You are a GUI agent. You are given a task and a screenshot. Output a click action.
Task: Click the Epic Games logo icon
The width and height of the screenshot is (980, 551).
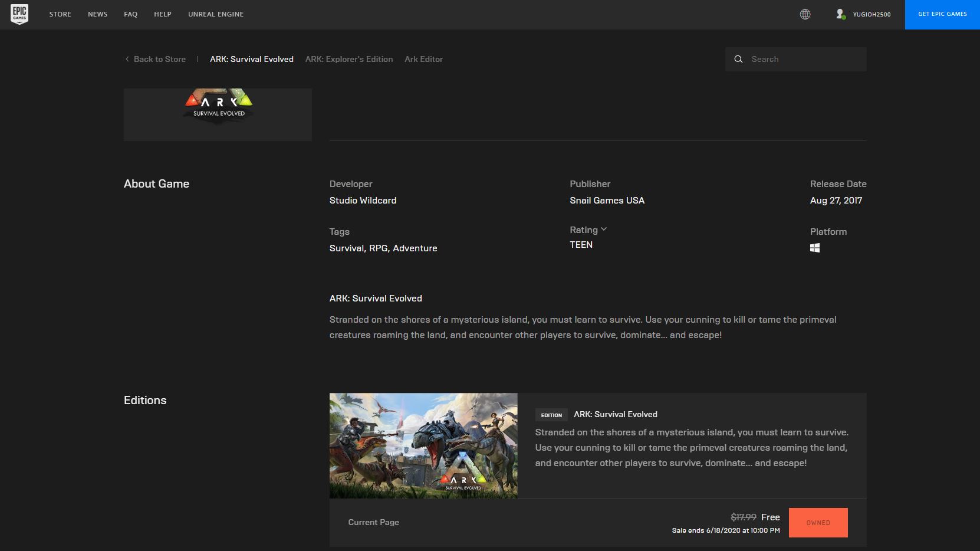click(19, 14)
